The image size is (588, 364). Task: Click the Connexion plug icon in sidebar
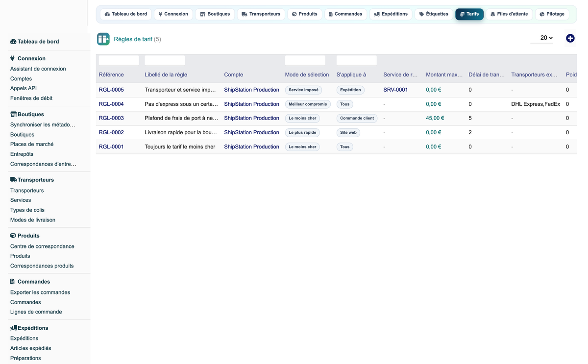point(13,58)
